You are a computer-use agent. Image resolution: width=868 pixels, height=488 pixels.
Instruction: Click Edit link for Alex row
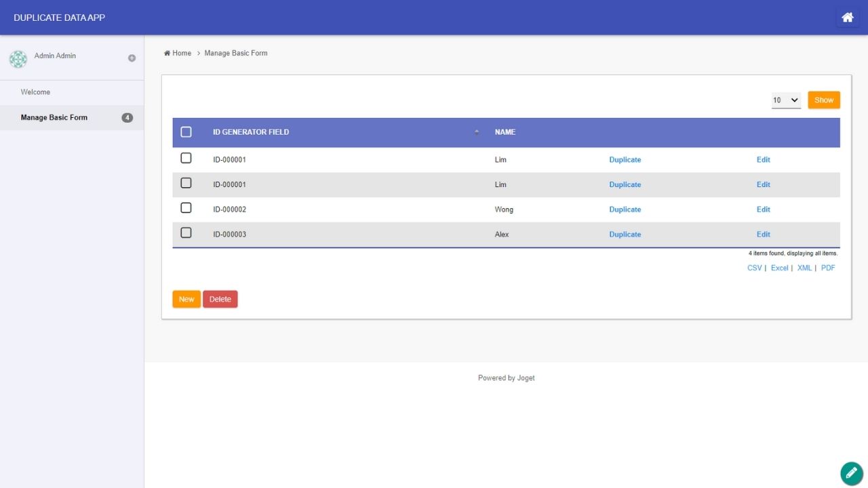[763, 235]
